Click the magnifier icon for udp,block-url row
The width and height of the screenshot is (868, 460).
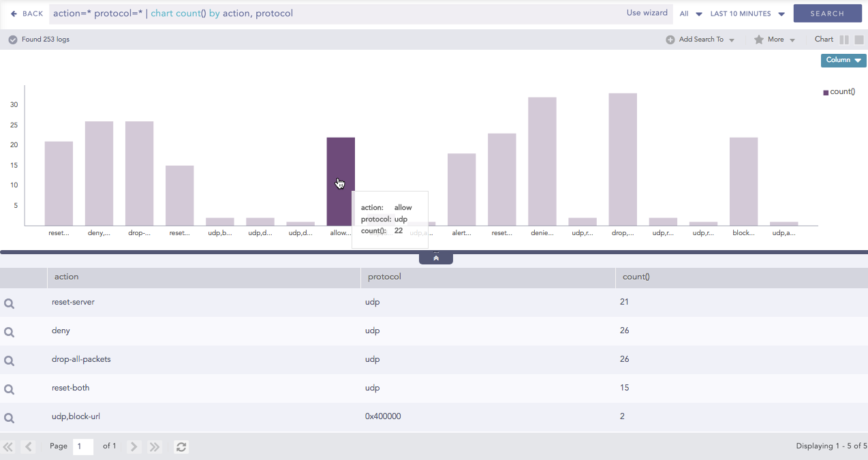pyautogui.click(x=9, y=418)
